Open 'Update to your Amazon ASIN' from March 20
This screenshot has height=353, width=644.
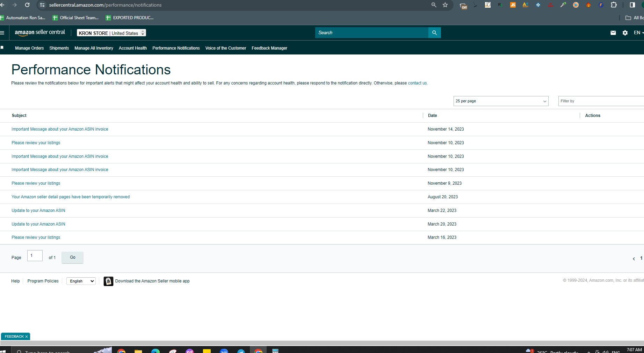tap(38, 224)
